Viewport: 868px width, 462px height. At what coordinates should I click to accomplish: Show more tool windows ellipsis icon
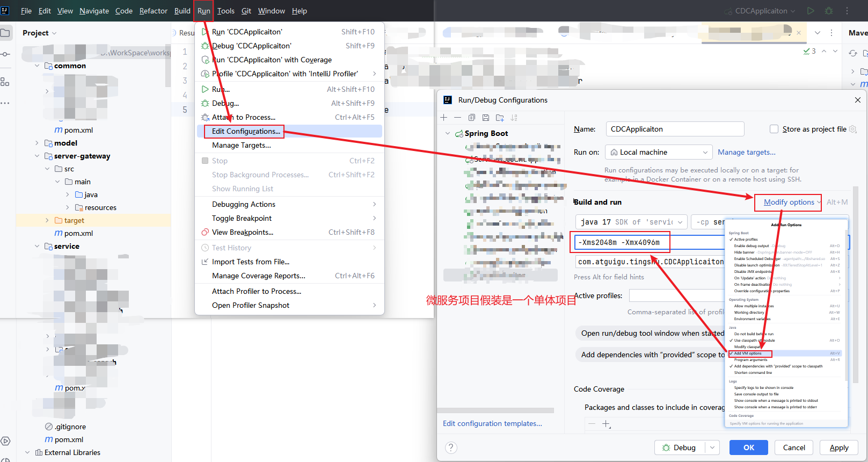[x=5, y=103]
